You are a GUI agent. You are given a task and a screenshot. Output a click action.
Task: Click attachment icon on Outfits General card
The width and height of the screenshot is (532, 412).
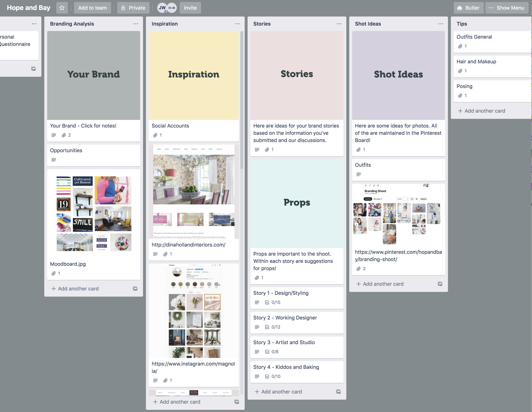(460, 46)
